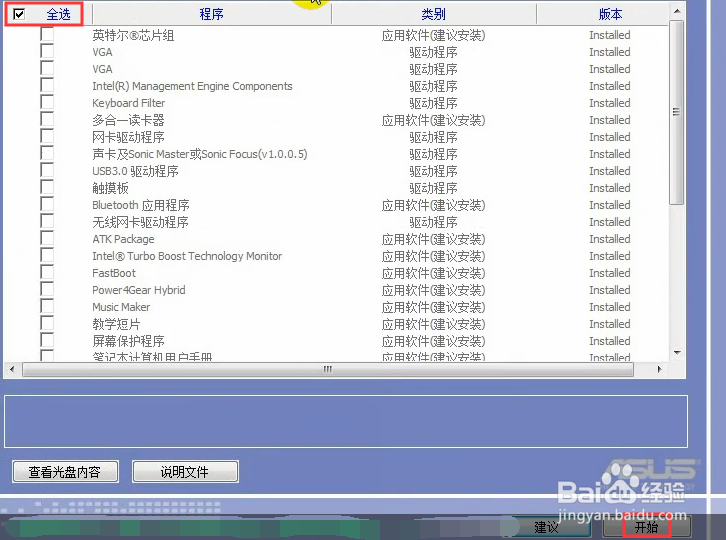Viewport: 726px width, 540px height.
Task: Check the 触摸板 checkbox
Action: click(x=47, y=187)
